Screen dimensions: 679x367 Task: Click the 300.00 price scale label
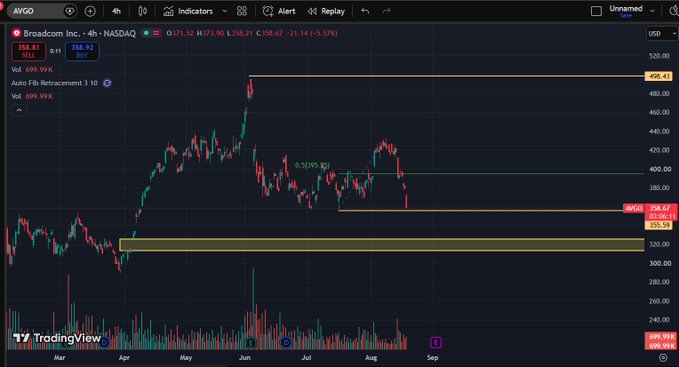coord(660,263)
